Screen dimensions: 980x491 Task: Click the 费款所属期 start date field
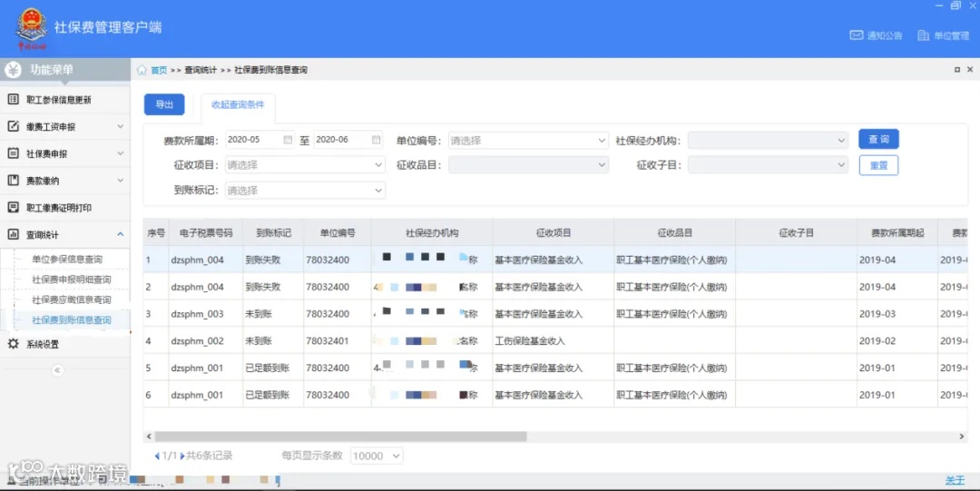coord(260,140)
